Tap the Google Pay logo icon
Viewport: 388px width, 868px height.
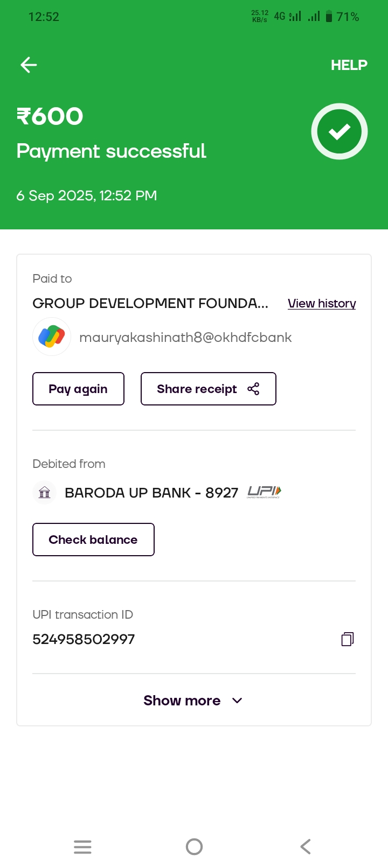52,337
